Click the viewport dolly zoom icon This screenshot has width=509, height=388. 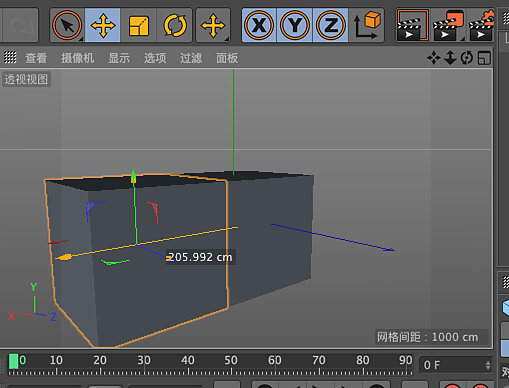coord(450,58)
